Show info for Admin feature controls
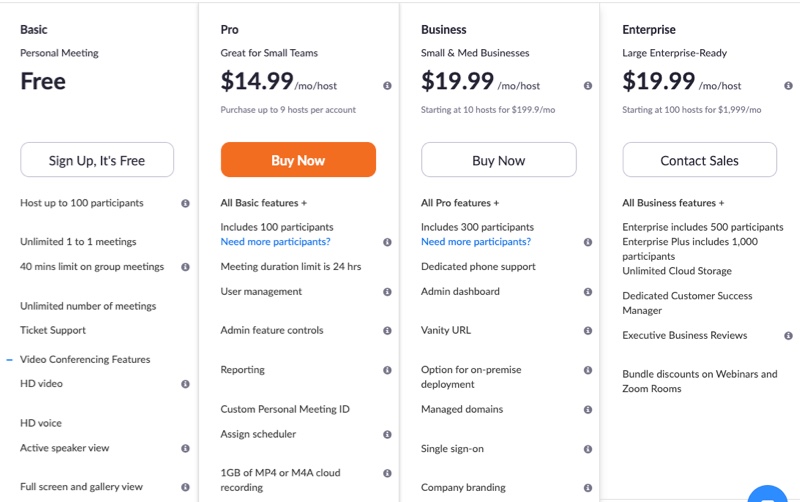800x502 pixels. [387, 331]
